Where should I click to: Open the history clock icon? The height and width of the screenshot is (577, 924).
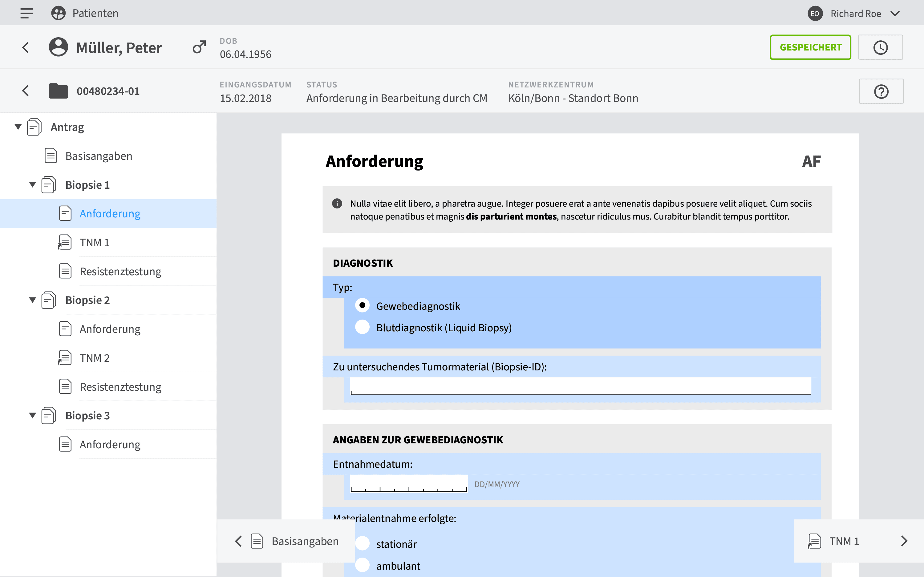tap(881, 47)
